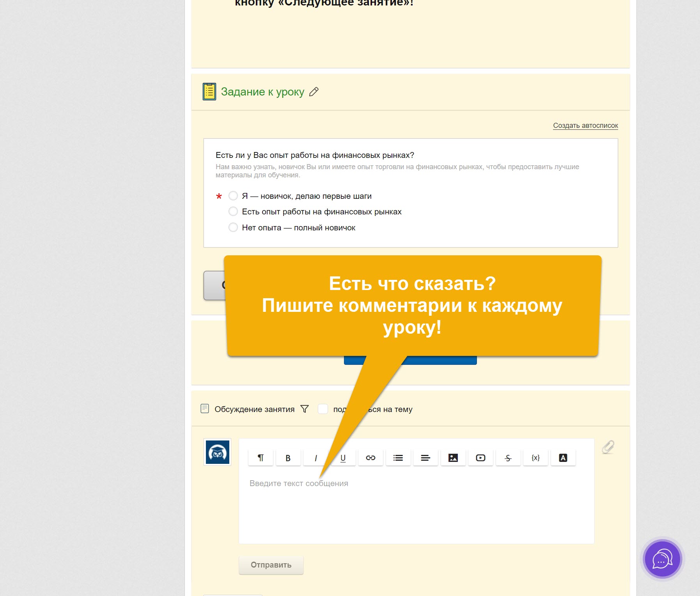Image resolution: width=700 pixels, height=596 pixels.
Task: Click the pencil edit icon beside Задание к уроку
Action: [314, 92]
